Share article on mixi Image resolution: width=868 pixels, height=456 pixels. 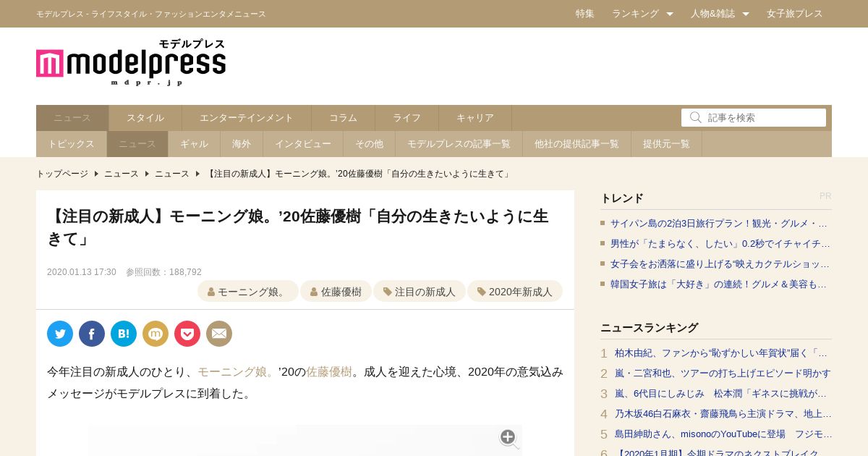click(156, 334)
